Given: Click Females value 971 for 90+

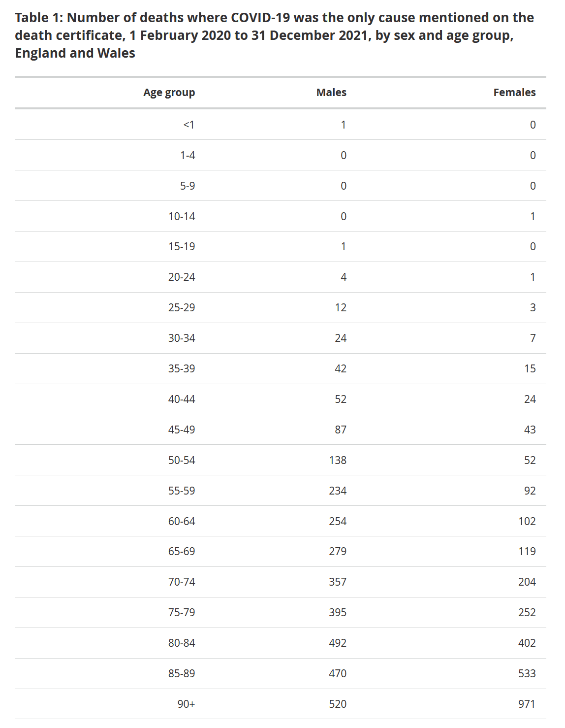Looking at the screenshot, I should pyautogui.click(x=527, y=704).
